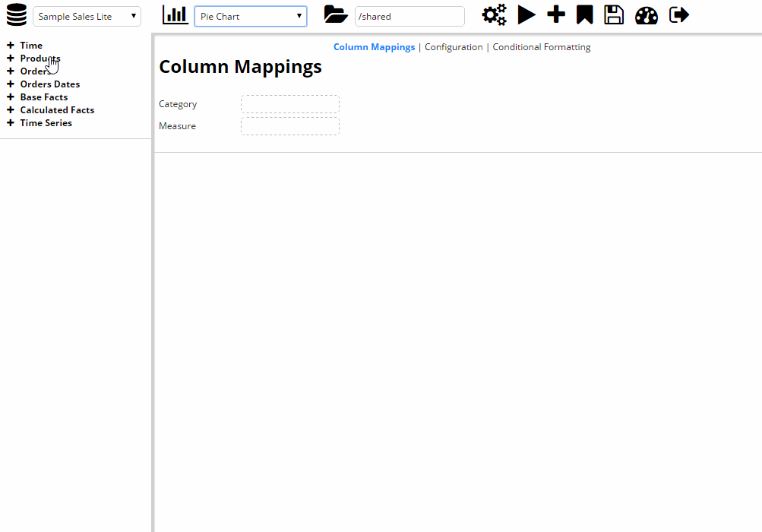Image resolution: width=762 pixels, height=532 pixels.
Task: Expand the Calculated Facts folder plus icon
Action: pos(10,110)
